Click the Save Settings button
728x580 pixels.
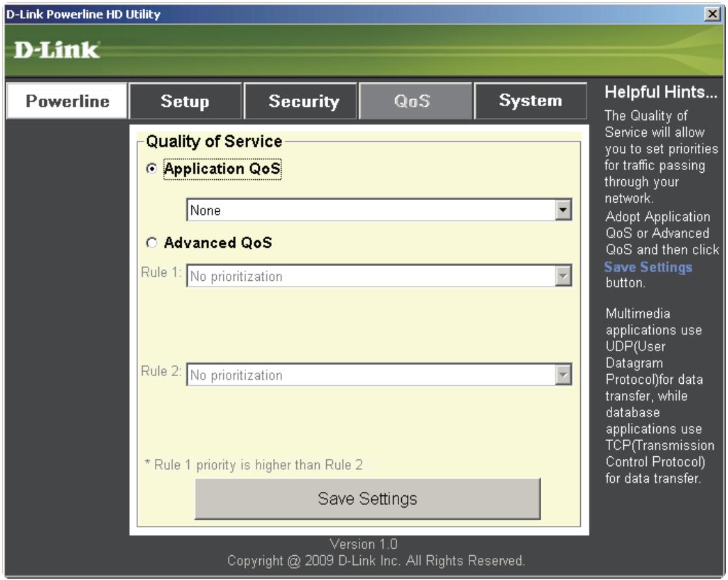pyautogui.click(x=368, y=499)
